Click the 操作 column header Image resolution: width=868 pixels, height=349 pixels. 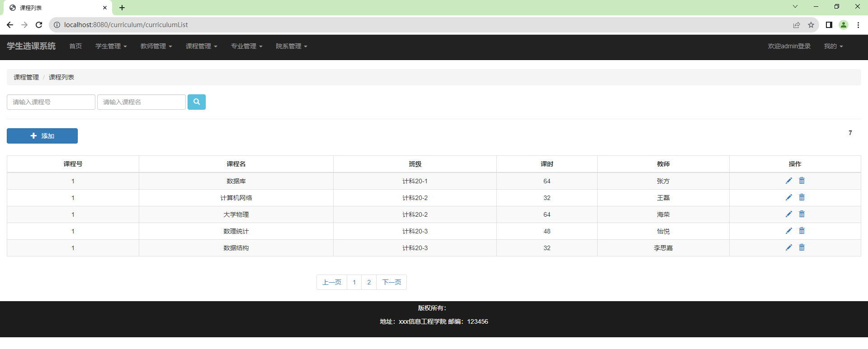tap(795, 164)
